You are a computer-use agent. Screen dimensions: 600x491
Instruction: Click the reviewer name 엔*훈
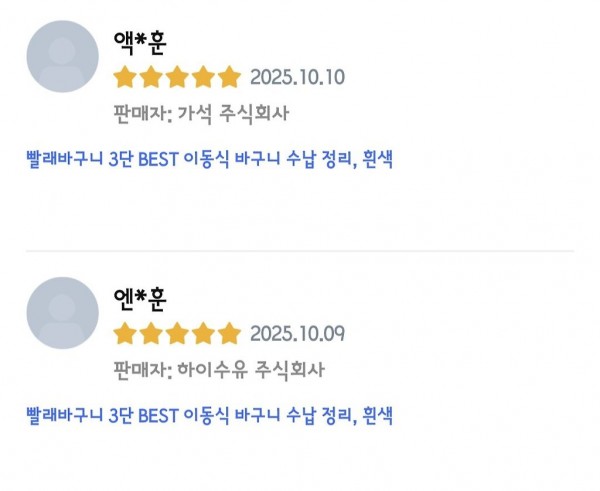tap(139, 300)
